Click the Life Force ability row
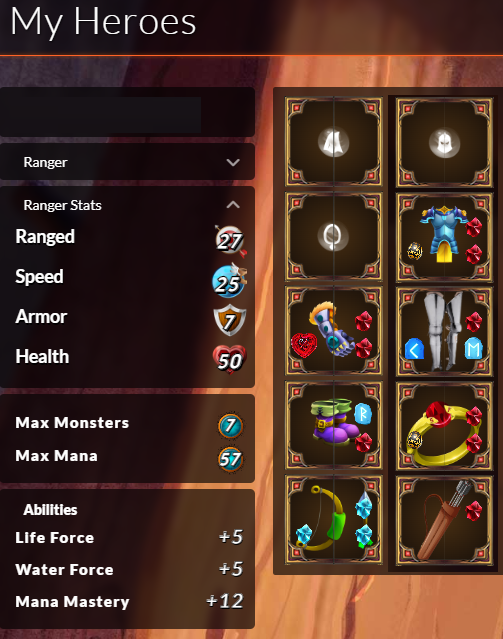The width and height of the screenshot is (503, 639). (x=129, y=538)
